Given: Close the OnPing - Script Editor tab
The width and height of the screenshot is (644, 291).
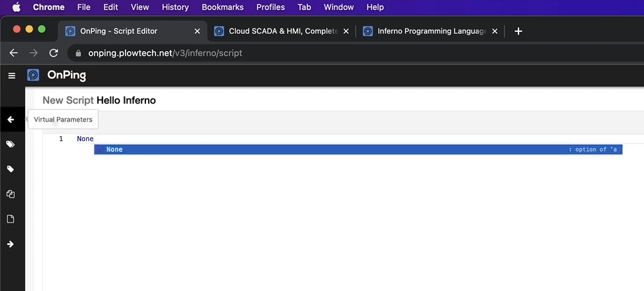Looking at the screenshot, I should tap(197, 31).
